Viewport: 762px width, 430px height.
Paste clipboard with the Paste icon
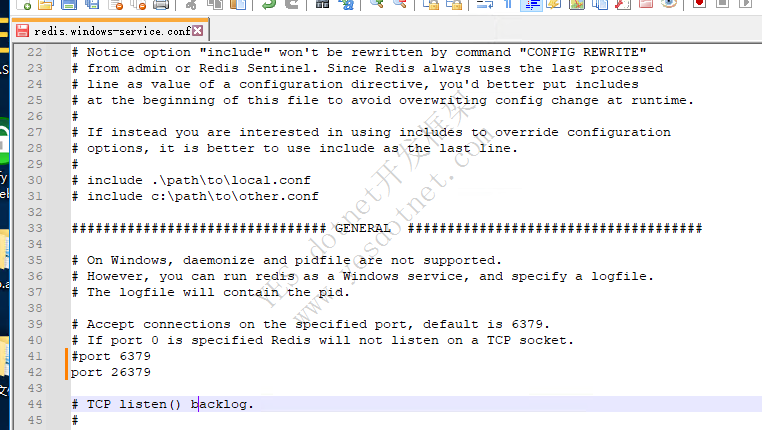[238, 4]
